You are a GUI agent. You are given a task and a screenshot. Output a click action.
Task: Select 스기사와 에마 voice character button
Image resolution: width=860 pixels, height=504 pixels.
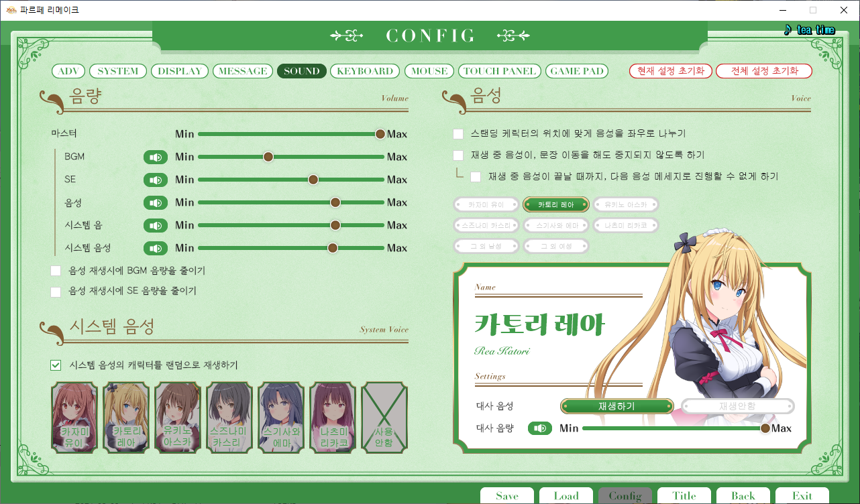tap(556, 225)
